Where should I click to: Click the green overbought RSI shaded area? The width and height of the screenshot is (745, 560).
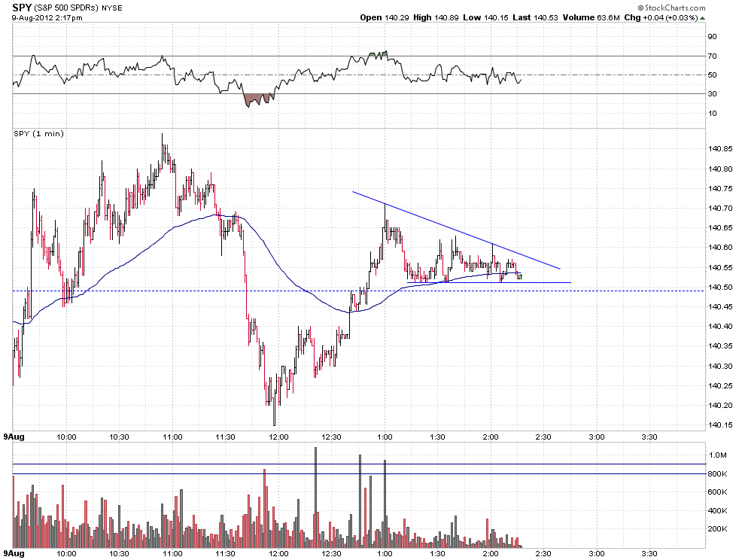pos(379,54)
